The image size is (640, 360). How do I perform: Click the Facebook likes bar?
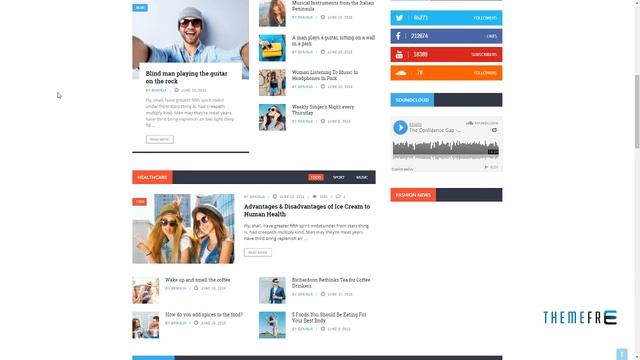click(447, 36)
